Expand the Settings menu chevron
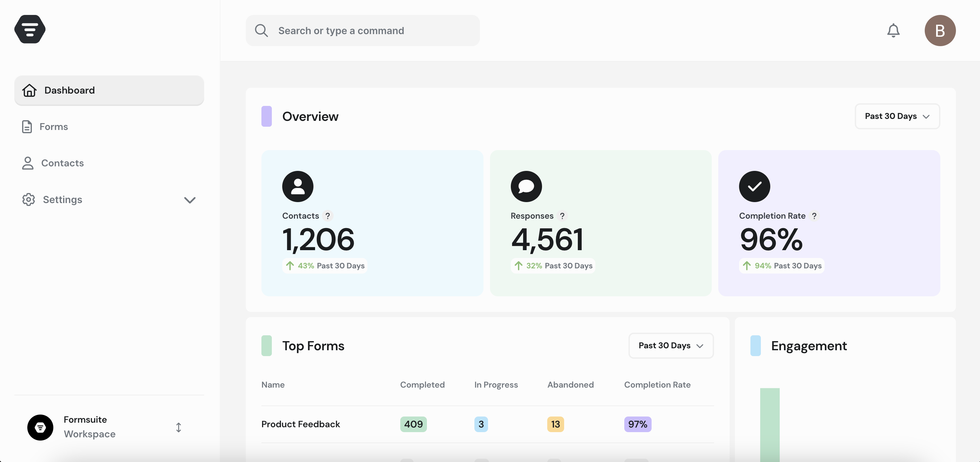Screen dimensions: 980x462 click(x=190, y=200)
